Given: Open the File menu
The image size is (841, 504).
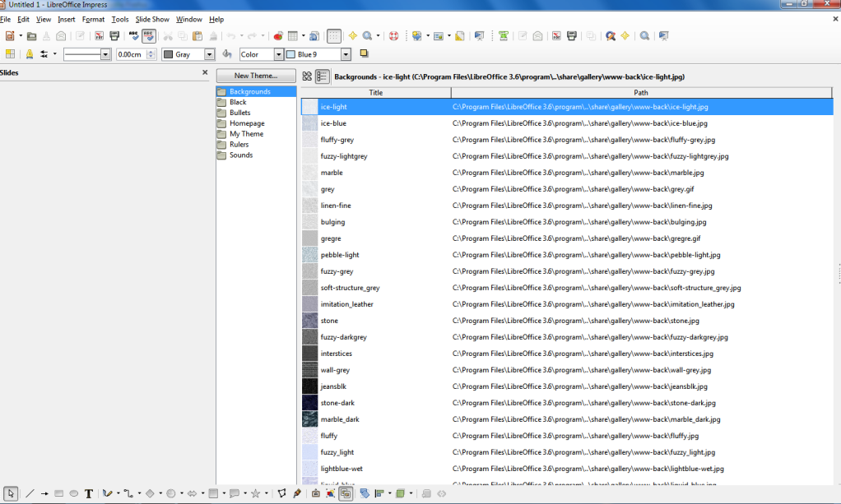Looking at the screenshot, I should 6,19.
